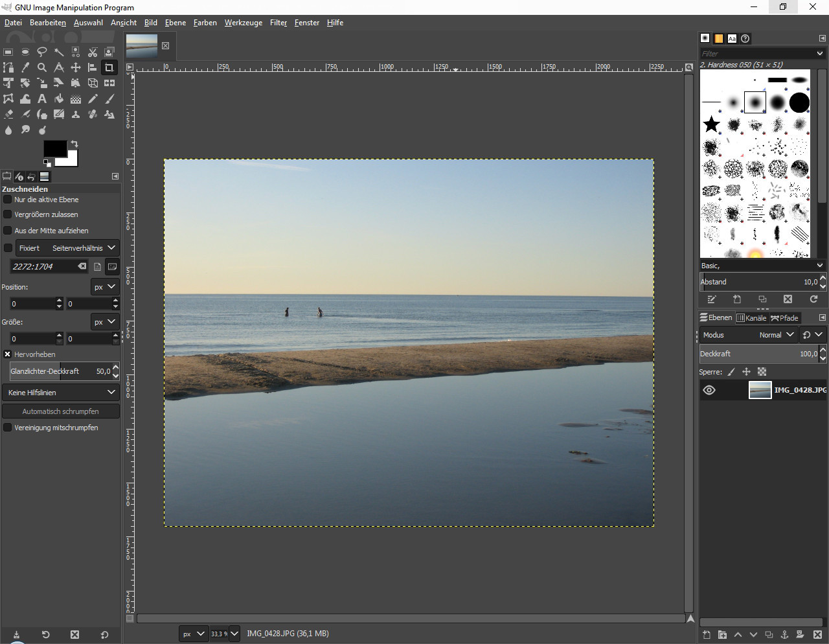Select the Scissors Select tool
829x644 pixels.
coord(93,52)
